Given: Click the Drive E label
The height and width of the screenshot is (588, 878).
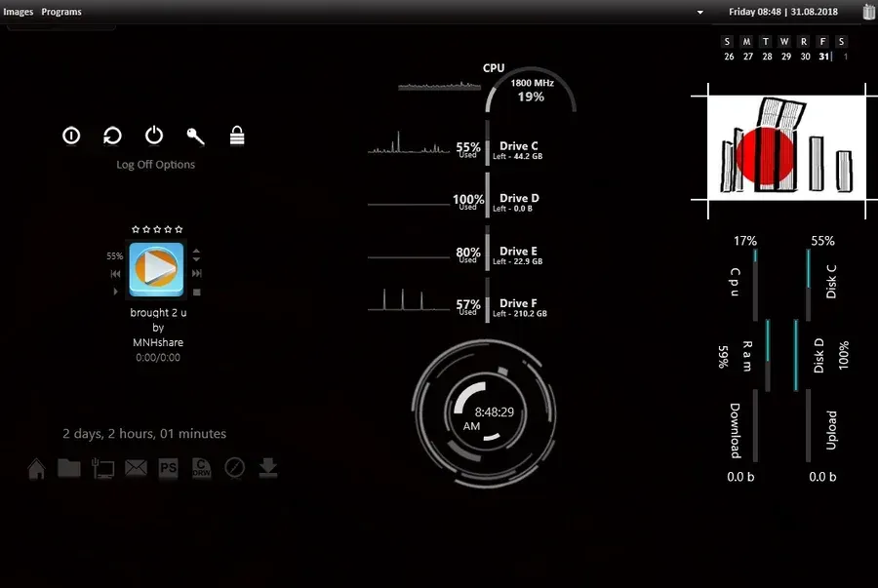Looking at the screenshot, I should coord(519,252).
